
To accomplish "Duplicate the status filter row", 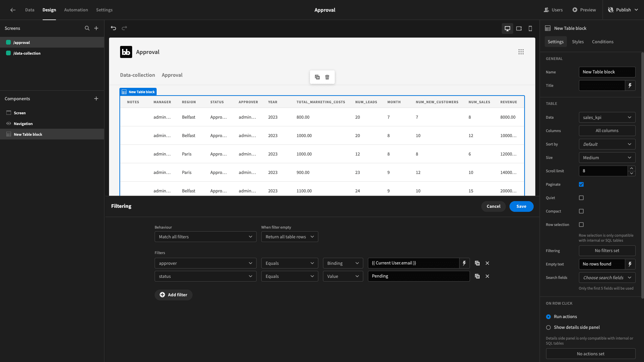I will pyautogui.click(x=477, y=276).
